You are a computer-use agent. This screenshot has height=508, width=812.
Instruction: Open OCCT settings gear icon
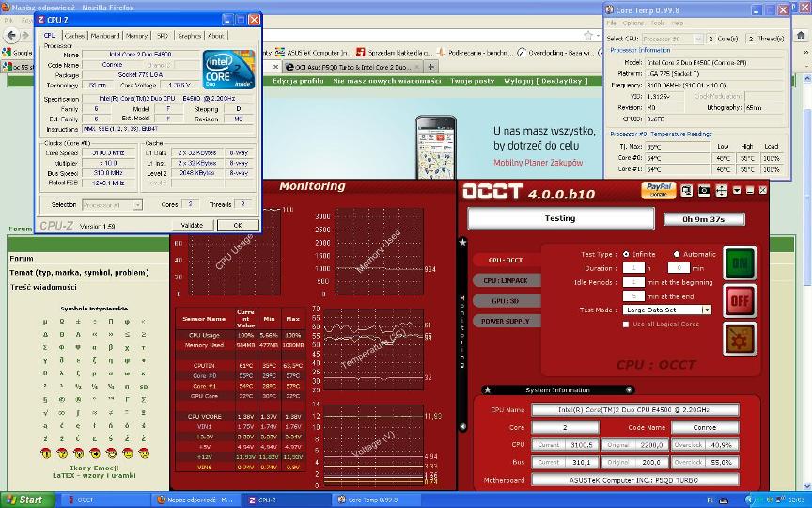click(740, 339)
